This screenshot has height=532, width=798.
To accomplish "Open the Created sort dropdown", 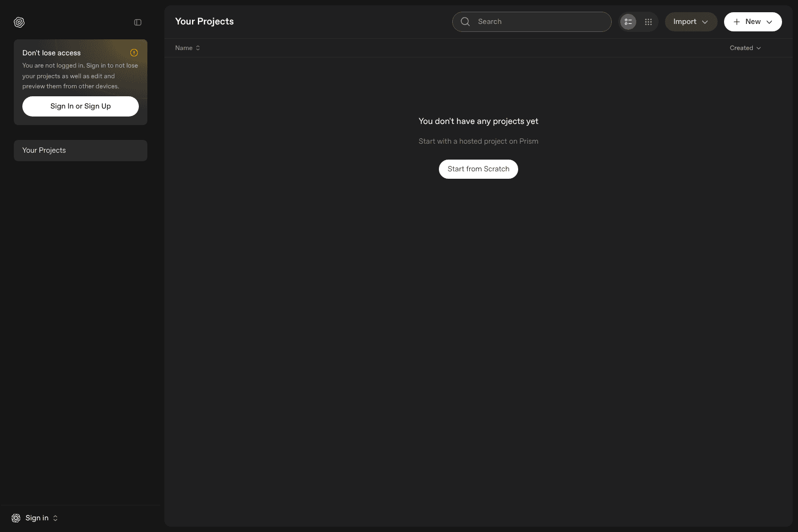I will pyautogui.click(x=745, y=48).
